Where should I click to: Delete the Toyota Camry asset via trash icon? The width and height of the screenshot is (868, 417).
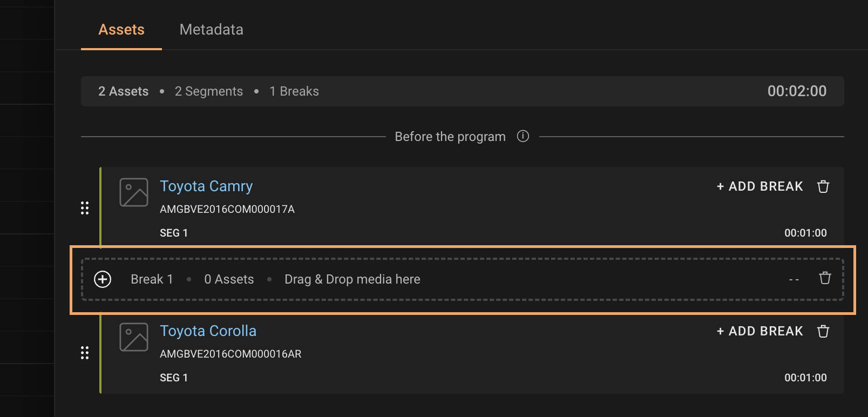[823, 186]
